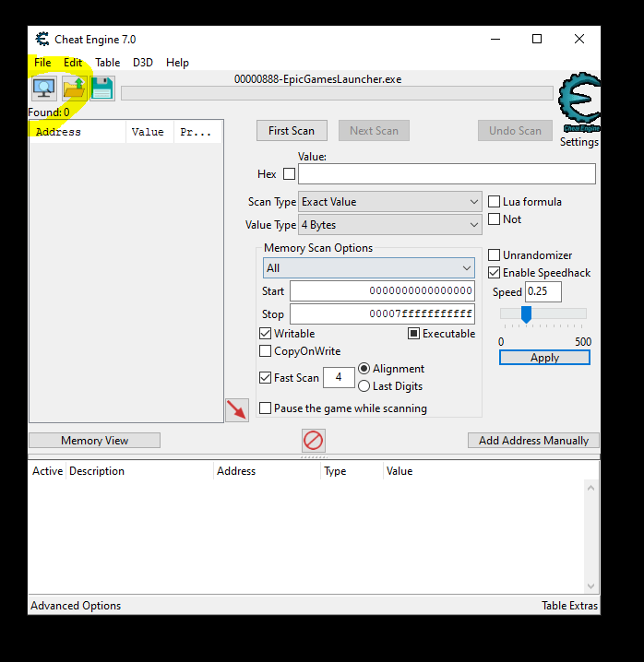Open the D3D menu
The height and width of the screenshot is (662, 644).
coord(143,63)
